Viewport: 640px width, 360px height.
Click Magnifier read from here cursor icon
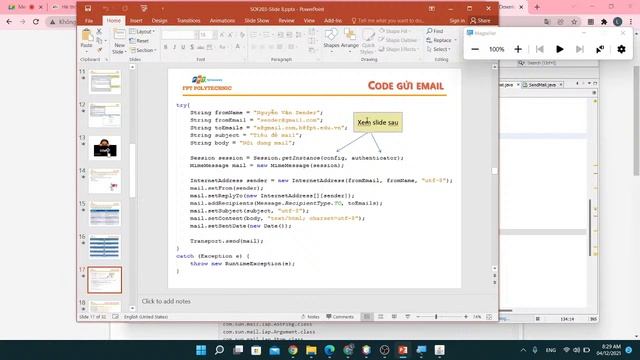600,49
